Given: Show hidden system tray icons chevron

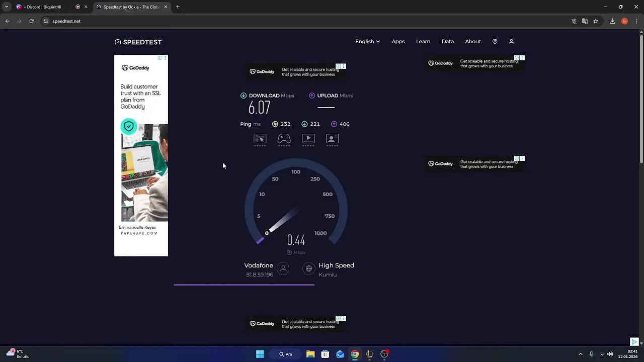Looking at the screenshot, I should pyautogui.click(x=580, y=354).
